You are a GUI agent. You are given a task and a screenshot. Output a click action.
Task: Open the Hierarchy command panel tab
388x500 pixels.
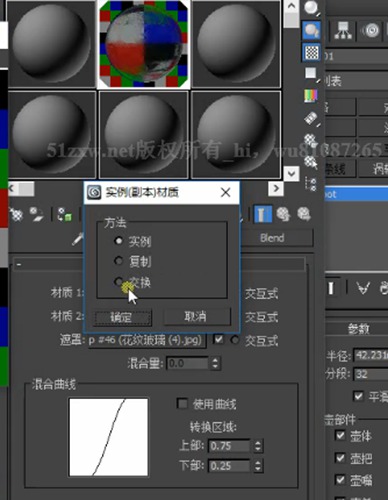click(x=343, y=31)
